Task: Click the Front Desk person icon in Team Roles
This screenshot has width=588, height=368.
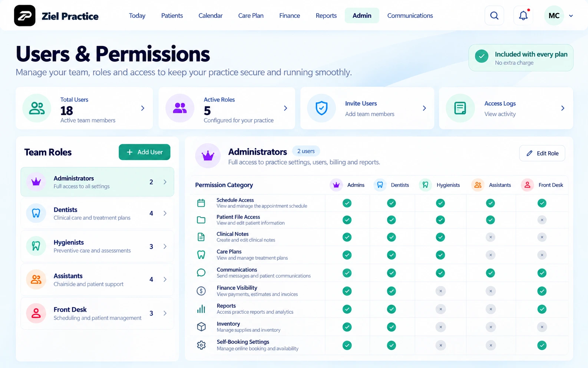Action: [x=36, y=313]
